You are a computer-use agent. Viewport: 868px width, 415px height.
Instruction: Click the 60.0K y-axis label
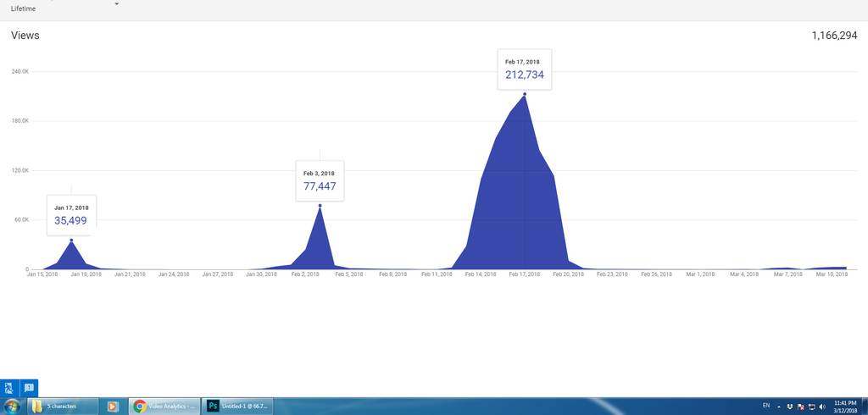(x=21, y=220)
